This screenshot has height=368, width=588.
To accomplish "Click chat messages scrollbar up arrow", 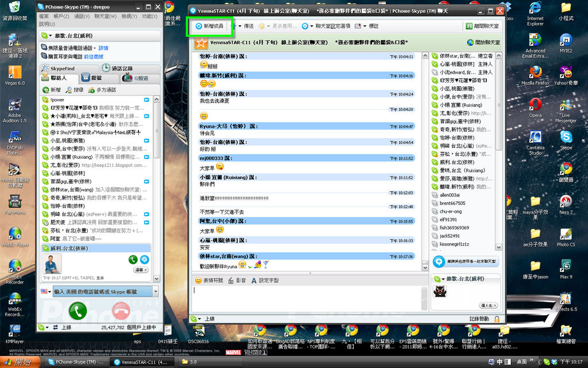I will point(425,56).
